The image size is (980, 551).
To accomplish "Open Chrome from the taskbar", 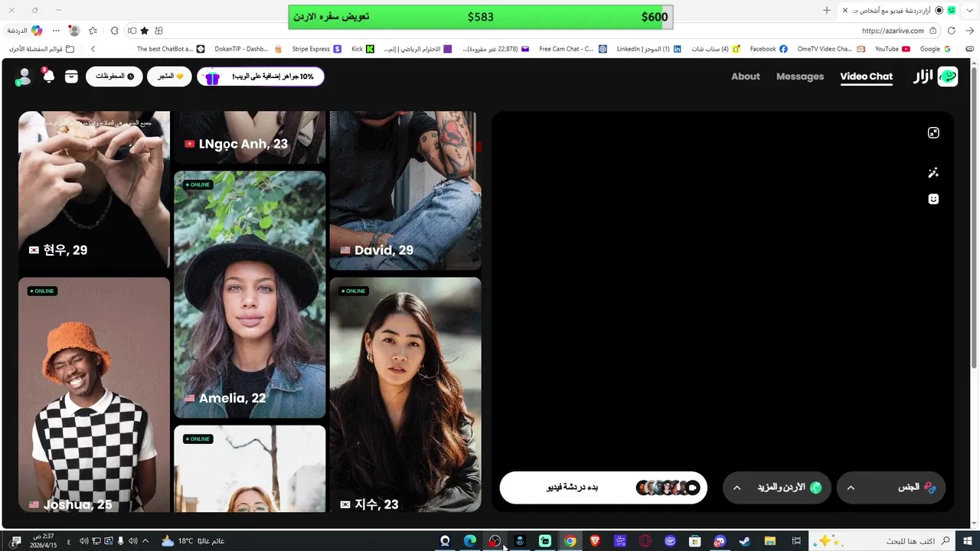I will point(570,541).
